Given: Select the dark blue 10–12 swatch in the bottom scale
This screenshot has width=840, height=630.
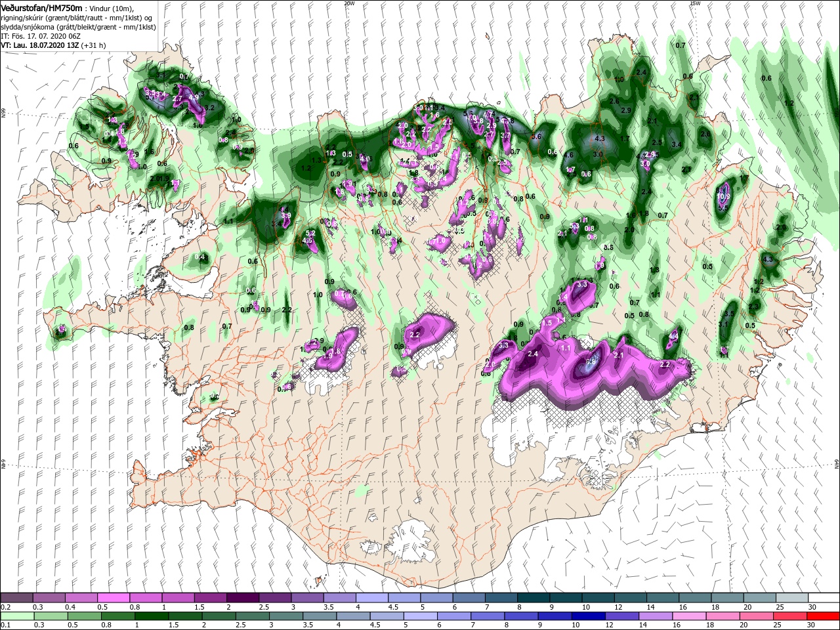Looking at the screenshot, I should point(587,616).
